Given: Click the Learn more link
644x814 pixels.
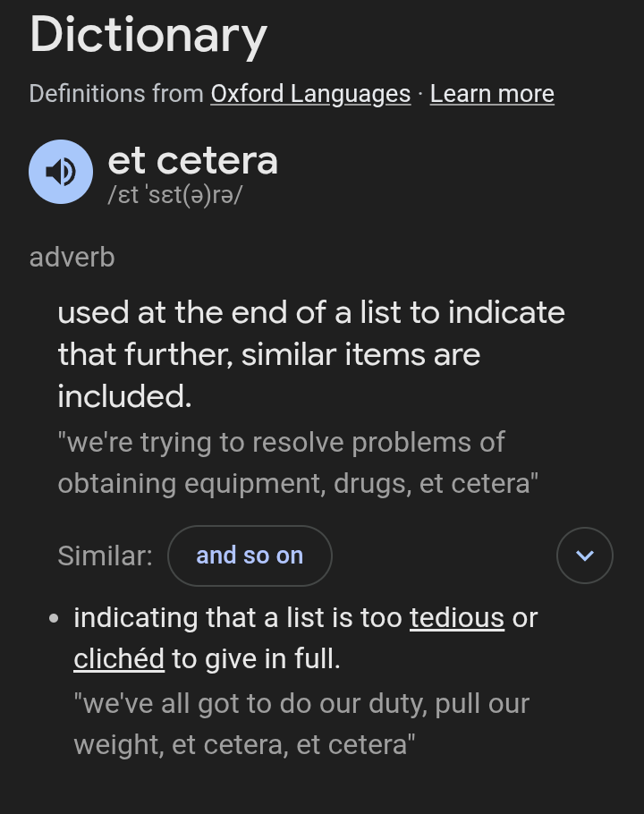Looking at the screenshot, I should [492, 94].
